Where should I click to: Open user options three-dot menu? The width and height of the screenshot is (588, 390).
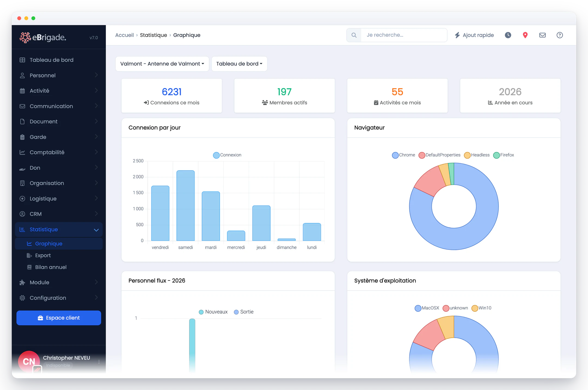pos(99,362)
